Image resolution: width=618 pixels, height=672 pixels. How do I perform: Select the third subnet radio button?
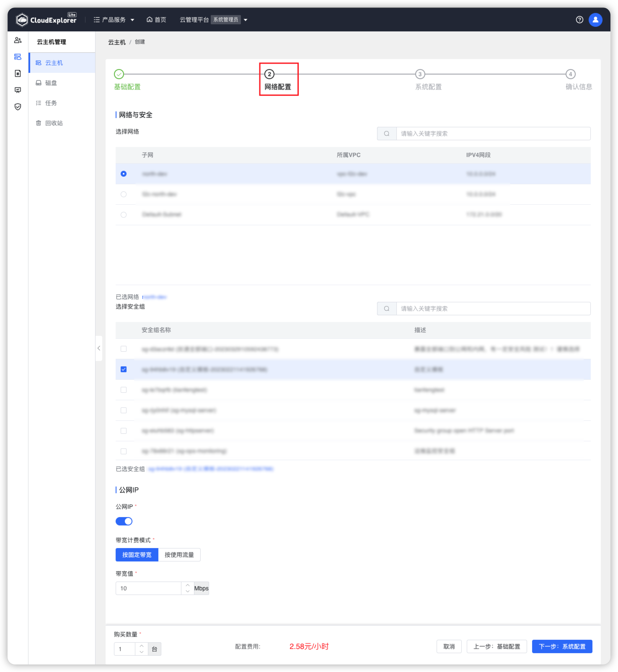pos(123,215)
